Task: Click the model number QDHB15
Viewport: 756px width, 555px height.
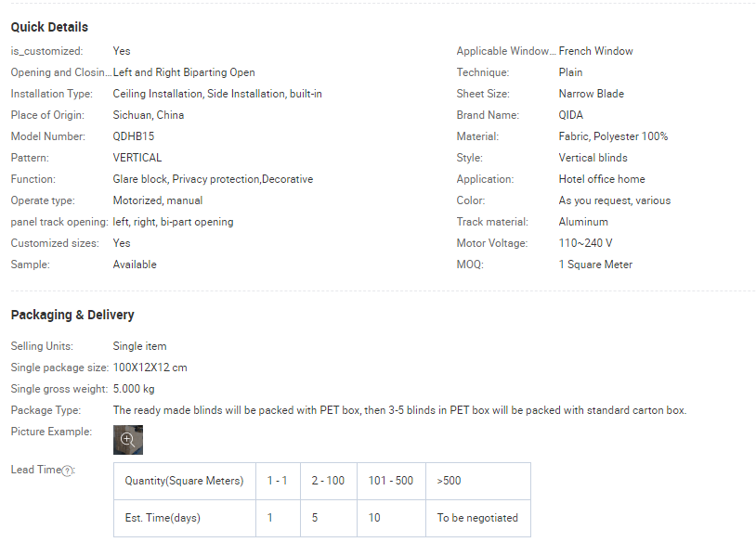Action: tap(134, 136)
